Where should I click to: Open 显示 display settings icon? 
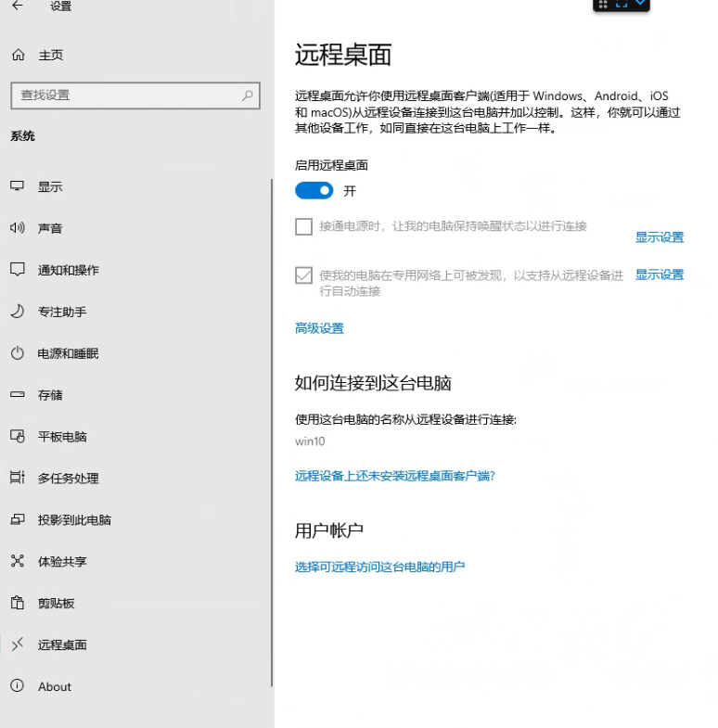[x=17, y=186]
